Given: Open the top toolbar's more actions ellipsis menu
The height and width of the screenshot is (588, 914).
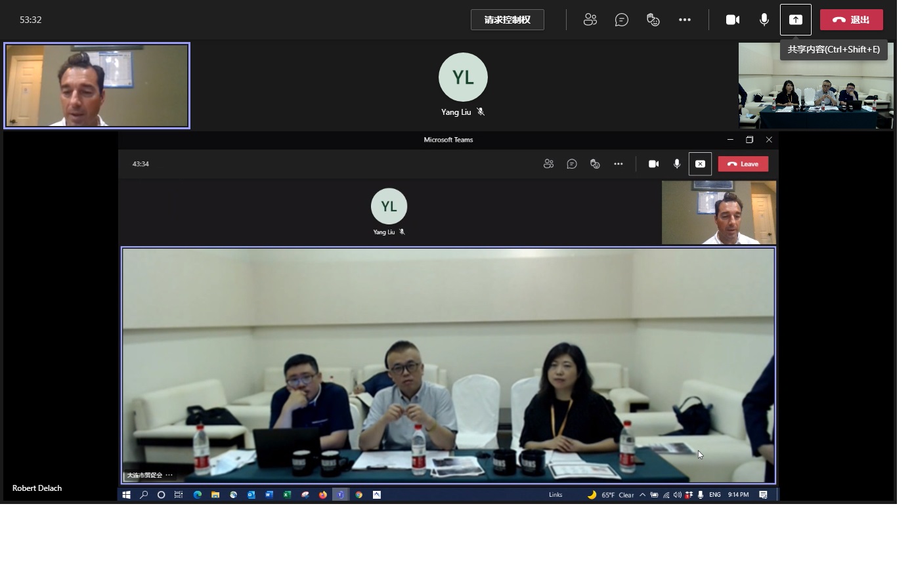Looking at the screenshot, I should tap(684, 20).
